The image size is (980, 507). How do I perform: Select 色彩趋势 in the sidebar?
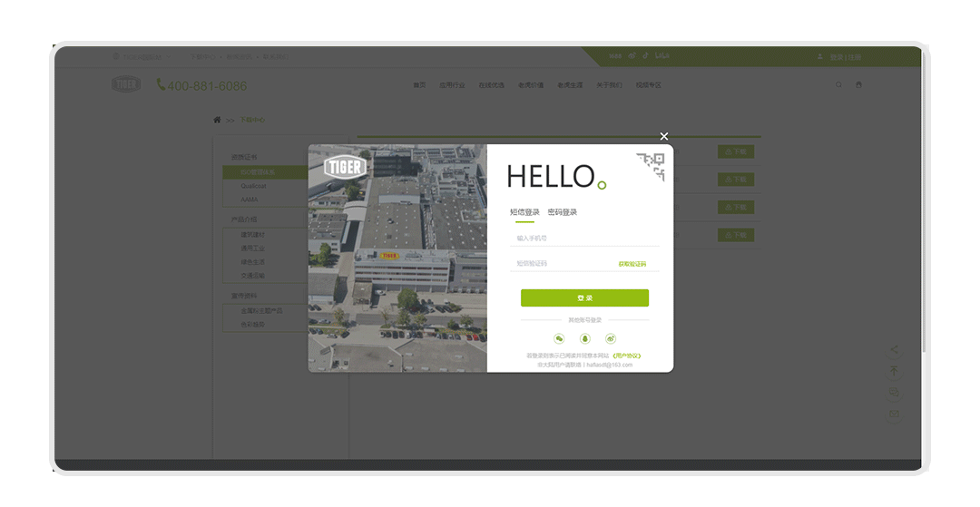(x=252, y=325)
